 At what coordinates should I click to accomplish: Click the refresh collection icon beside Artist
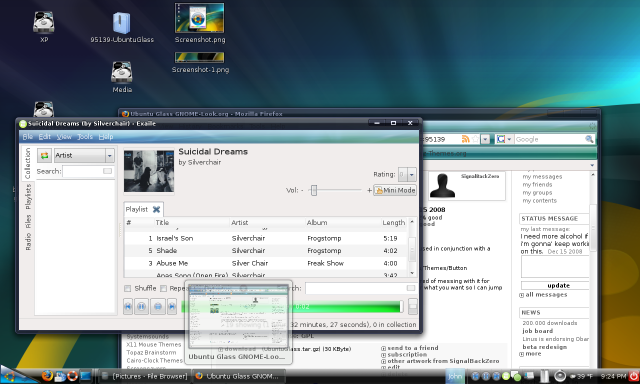tap(44, 155)
